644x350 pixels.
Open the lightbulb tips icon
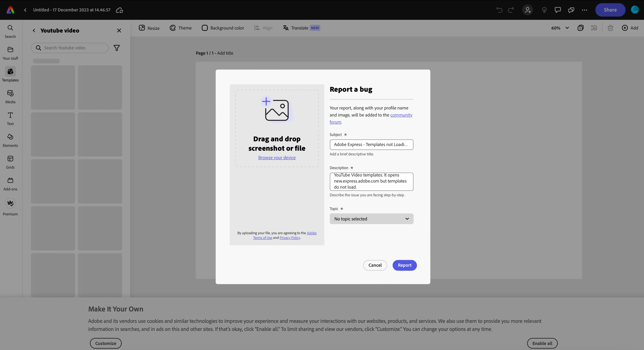click(544, 10)
